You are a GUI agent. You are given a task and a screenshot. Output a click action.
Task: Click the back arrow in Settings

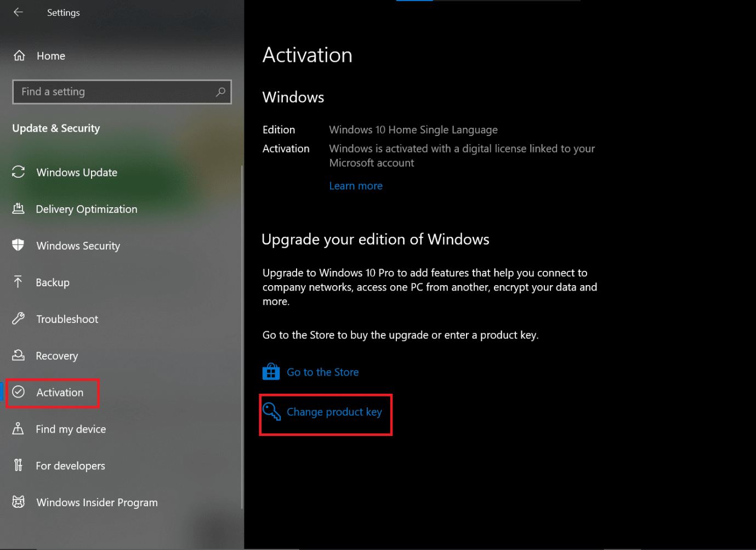(x=18, y=12)
